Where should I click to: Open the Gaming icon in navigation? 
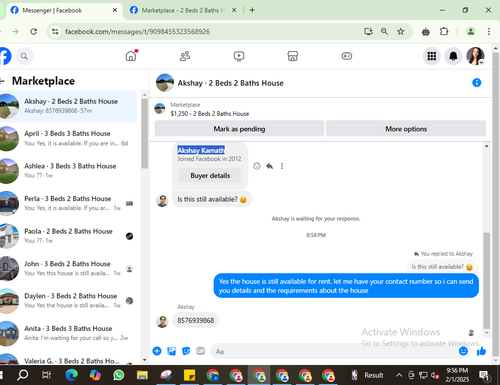click(347, 56)
